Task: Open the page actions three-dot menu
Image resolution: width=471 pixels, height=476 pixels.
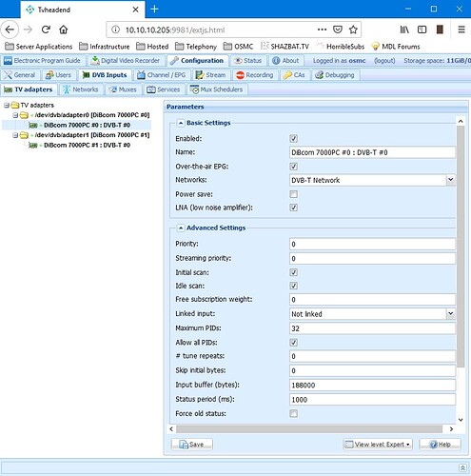Action: coord(322,30)
